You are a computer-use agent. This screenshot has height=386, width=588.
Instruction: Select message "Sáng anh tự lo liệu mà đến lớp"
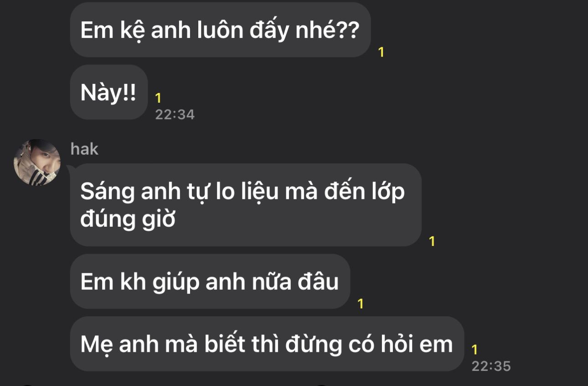246,205
